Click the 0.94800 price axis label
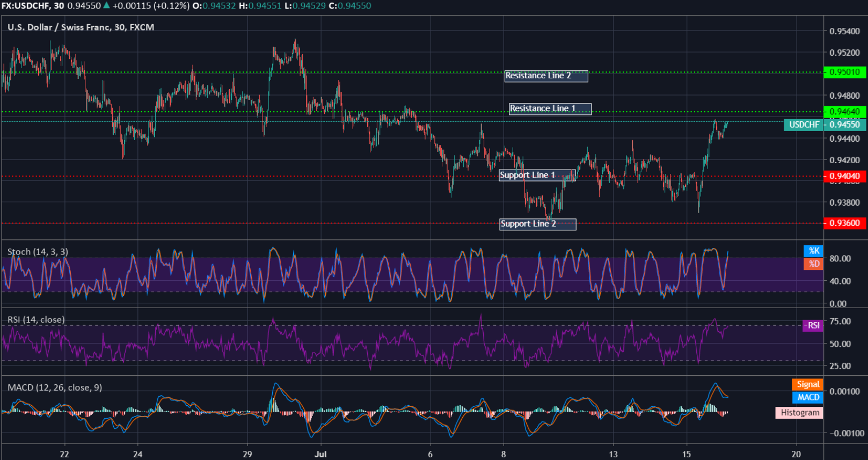 (844, 96)
